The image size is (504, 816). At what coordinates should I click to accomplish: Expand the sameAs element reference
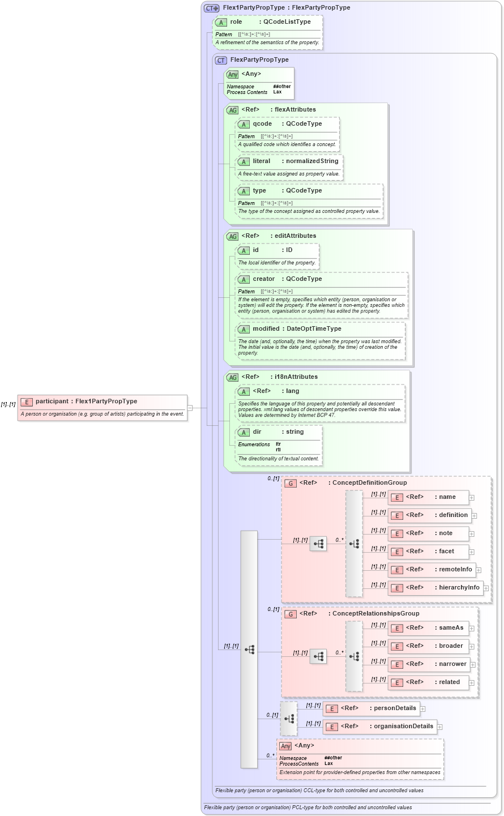point(472,629)
